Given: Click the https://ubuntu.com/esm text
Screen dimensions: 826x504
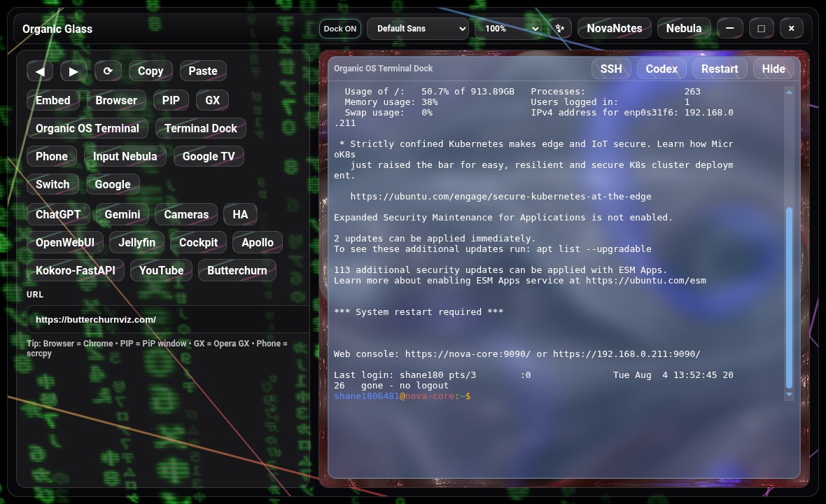Looking at the screenshot, I should point(646,281).
